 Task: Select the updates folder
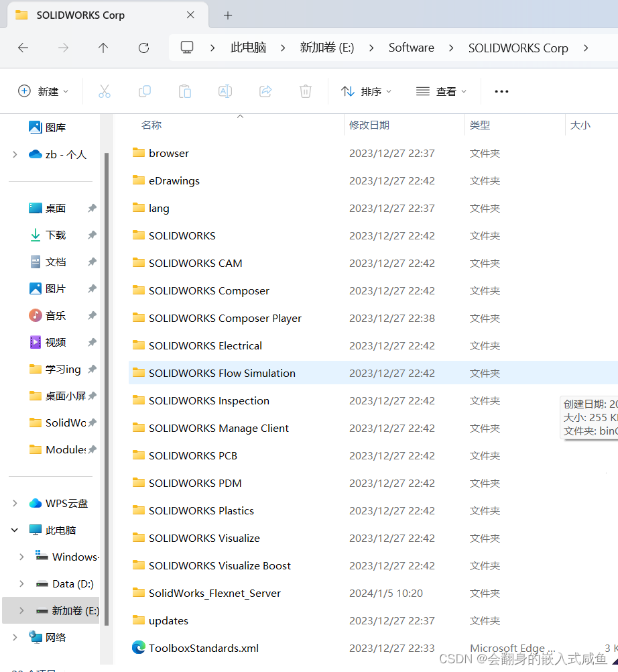[x=373, y=620]
